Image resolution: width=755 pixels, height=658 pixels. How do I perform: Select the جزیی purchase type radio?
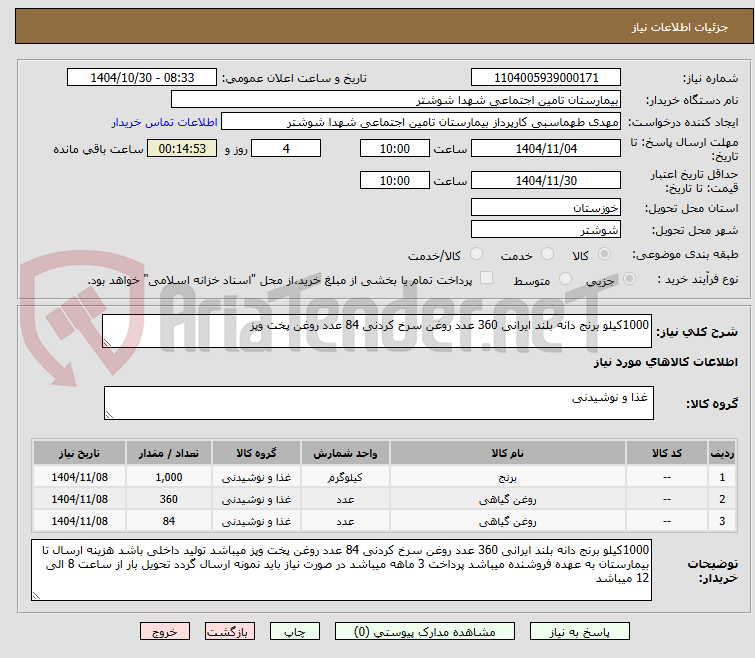(629, 278)
